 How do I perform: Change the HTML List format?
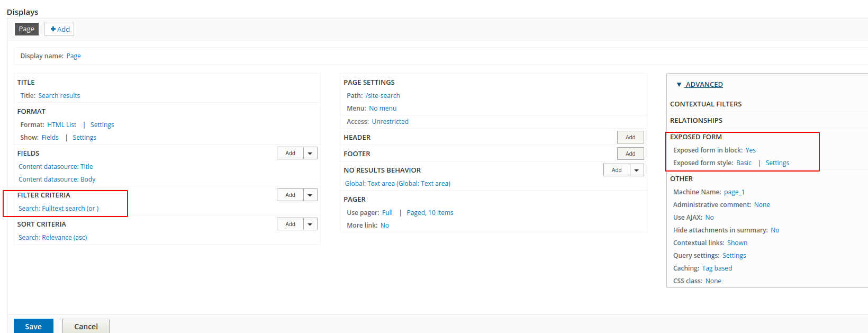[62, 125]
